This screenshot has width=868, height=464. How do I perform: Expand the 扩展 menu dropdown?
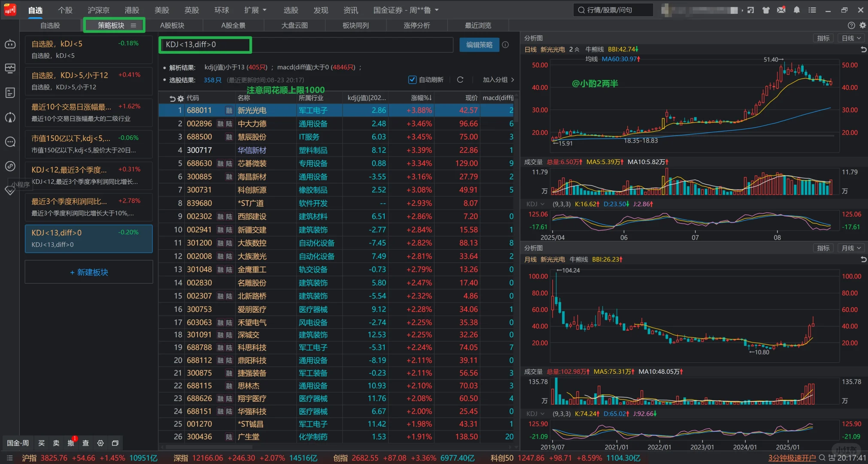pos(255,10)
